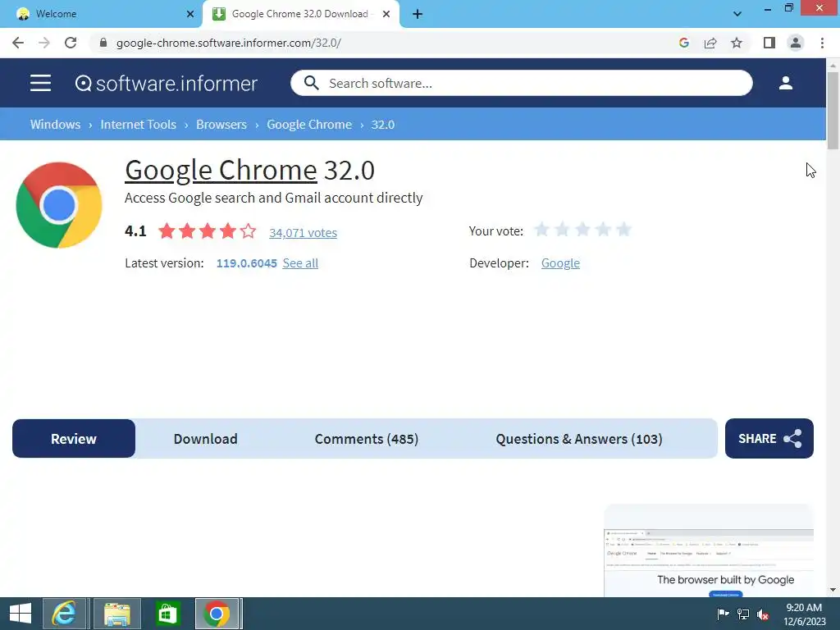Go to Google Chrome breadcrumb
The height and width of the screenshot is (630, 840).
point(309,125)
